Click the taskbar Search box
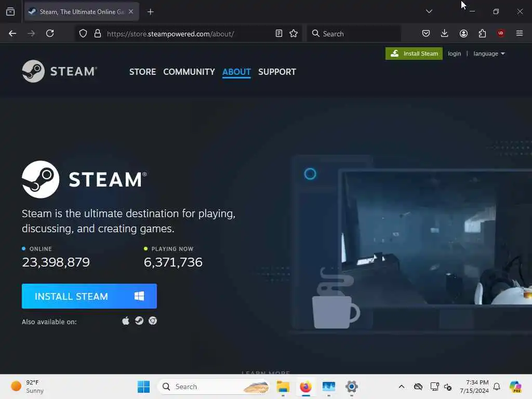The height and width of the screenshot is (399, 532). point(215,387)
